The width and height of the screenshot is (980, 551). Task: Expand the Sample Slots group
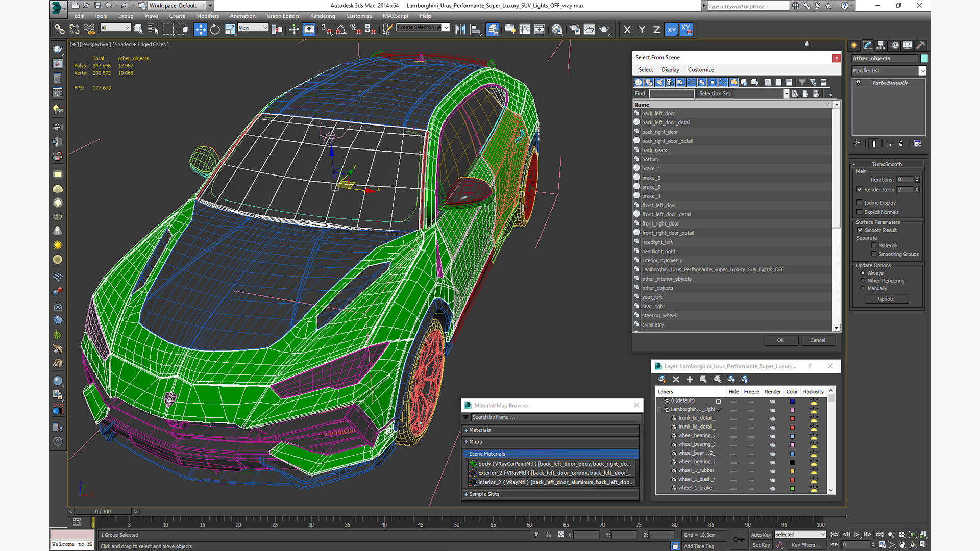pos(551,494)
